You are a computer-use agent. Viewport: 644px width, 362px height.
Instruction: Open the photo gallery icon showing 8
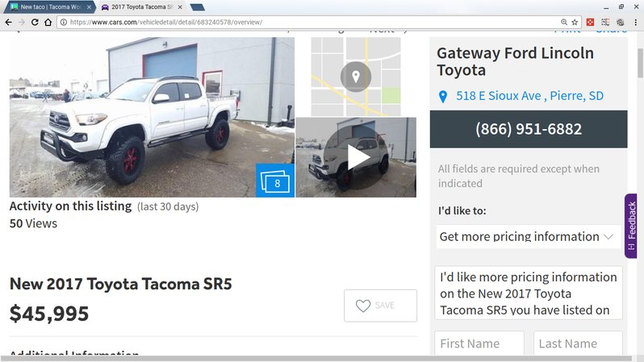pyautogui.click(x=275, y=181)
